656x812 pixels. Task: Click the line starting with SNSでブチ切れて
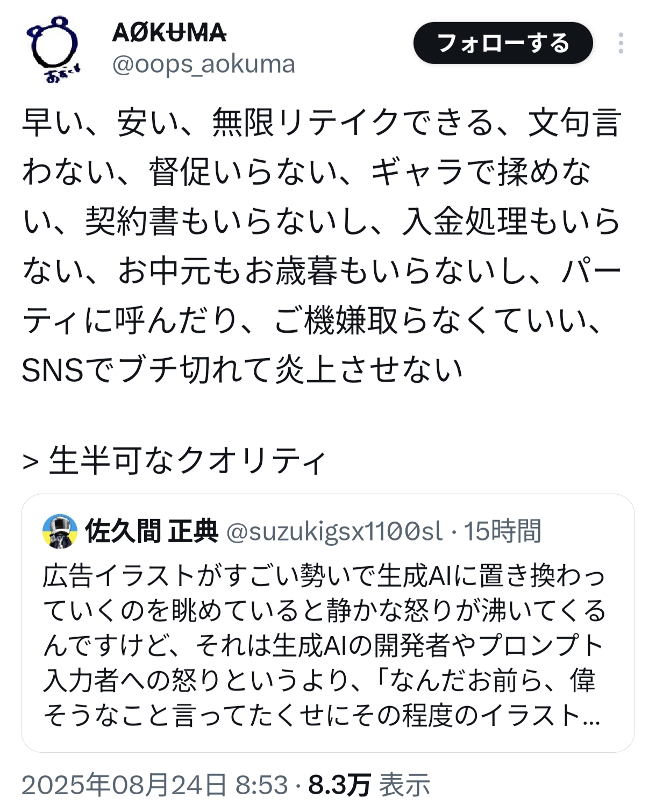(x=242, y=370)
